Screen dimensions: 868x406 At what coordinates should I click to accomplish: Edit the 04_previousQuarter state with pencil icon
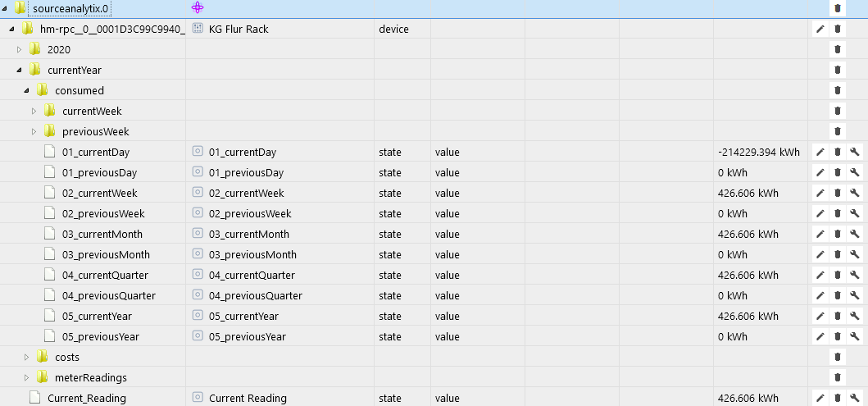coord(820,295)
